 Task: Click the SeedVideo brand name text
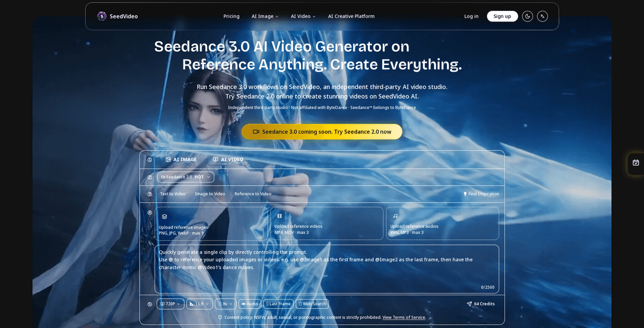(123, 17)
